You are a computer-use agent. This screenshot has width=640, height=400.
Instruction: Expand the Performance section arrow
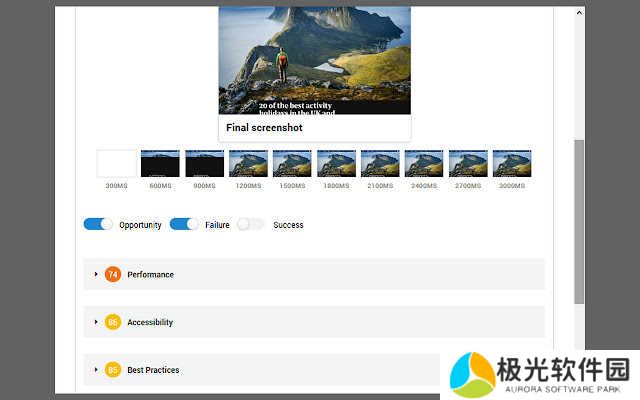(96, 274)
